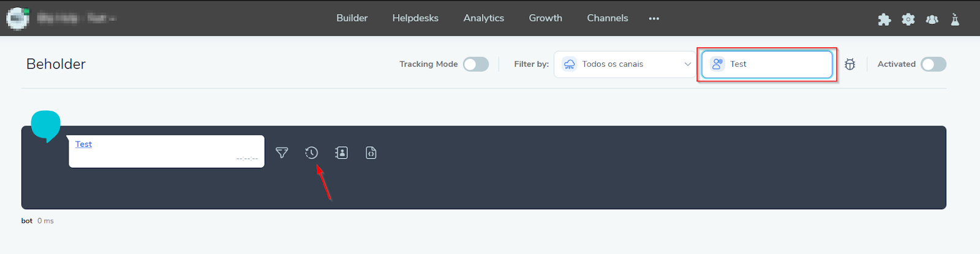Open the contact book icon
980x254 pixels.
(341, 153)
